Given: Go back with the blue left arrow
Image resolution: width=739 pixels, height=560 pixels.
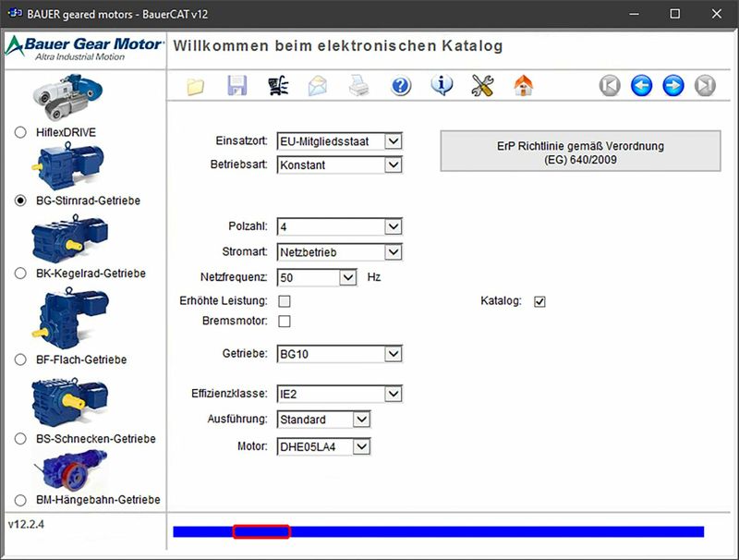Looking at the screenshot, I should [x=641, y=87].
